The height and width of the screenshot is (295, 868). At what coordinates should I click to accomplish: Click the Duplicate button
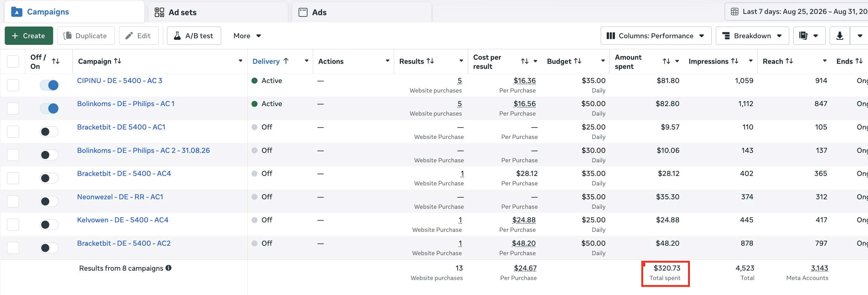pos(86,36)
